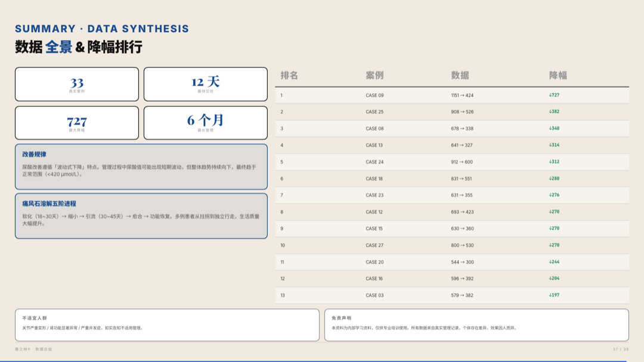
Task: Click the data value "631 → 355"
Action: (462, 195)
